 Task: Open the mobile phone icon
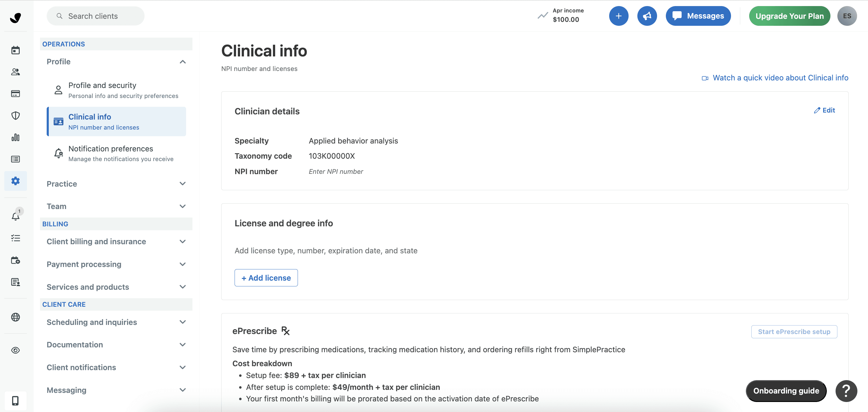(x=15, y=400)
